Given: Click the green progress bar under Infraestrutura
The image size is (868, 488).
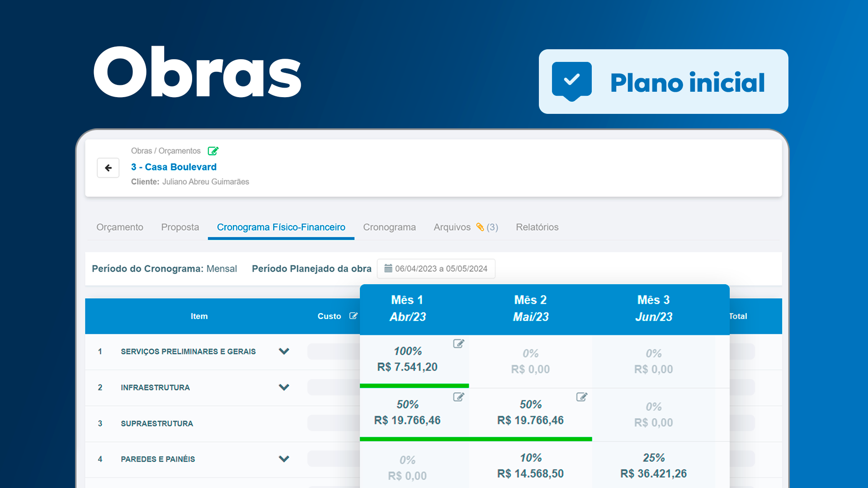Looking at the screenshot, I should click(x=476, y=439).
